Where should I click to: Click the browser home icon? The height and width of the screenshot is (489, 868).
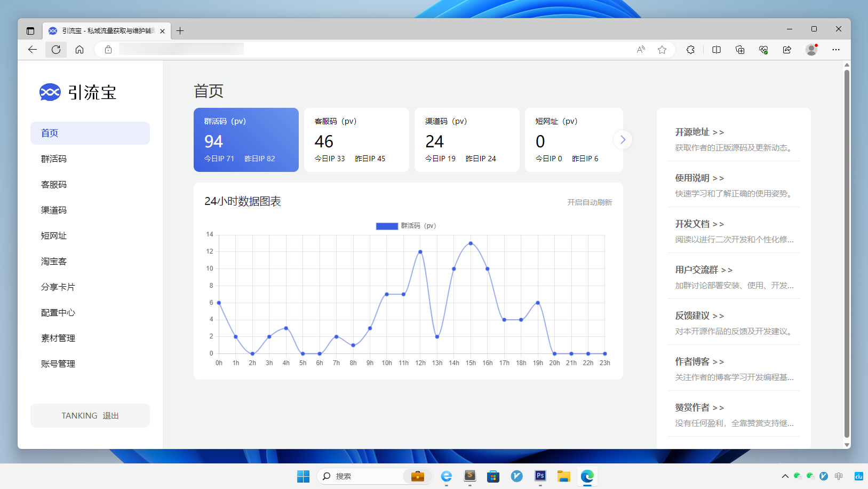click(x=79, y=50)
